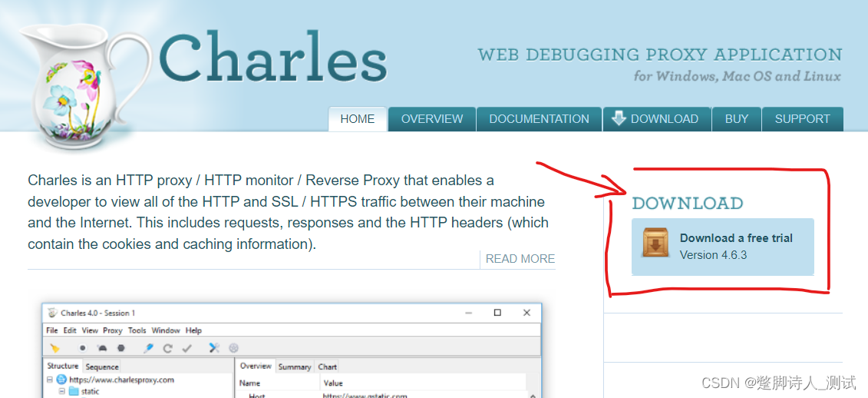868x398 pixels.
Task: Close the Charles 4.0 - Session 1 window
Action: (526, 313)
